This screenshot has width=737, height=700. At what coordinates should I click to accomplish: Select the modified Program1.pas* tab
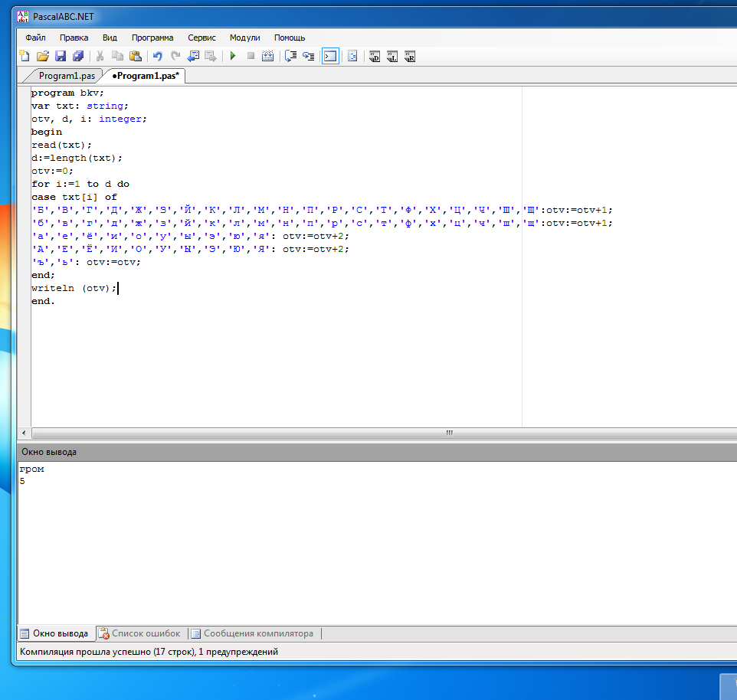click(x=145, y=76)
